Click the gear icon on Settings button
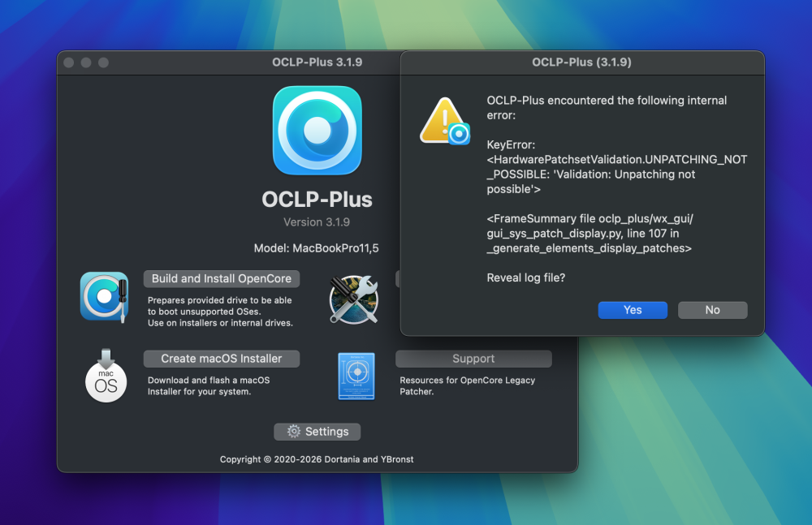Viewport: 812px width, 525px height. (x=294, y=432)
